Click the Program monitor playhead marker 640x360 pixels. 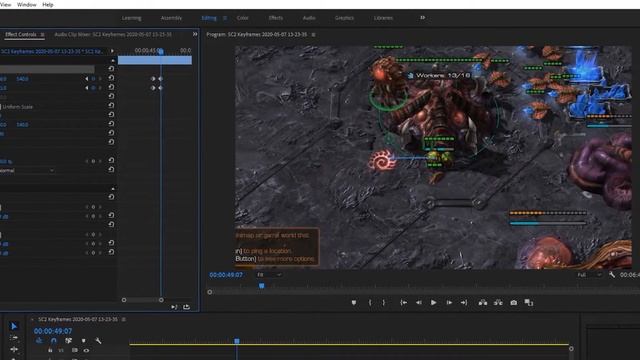click(262, 286)
